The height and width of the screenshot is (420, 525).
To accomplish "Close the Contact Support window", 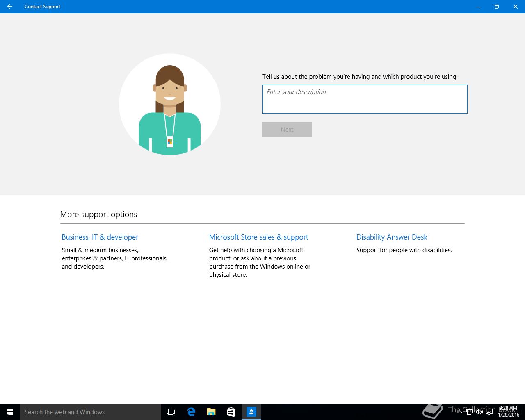I will pos(516,7).
